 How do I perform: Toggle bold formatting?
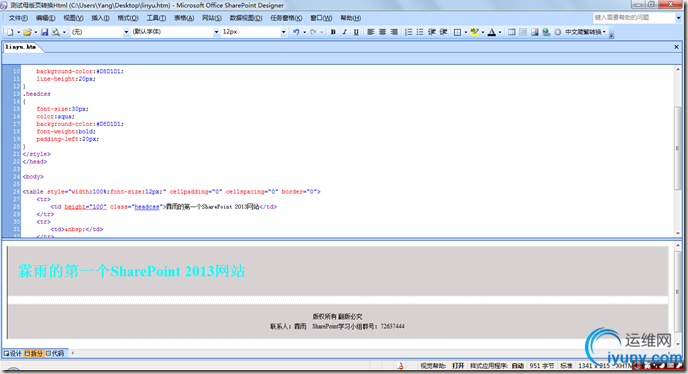coord(333,32)
